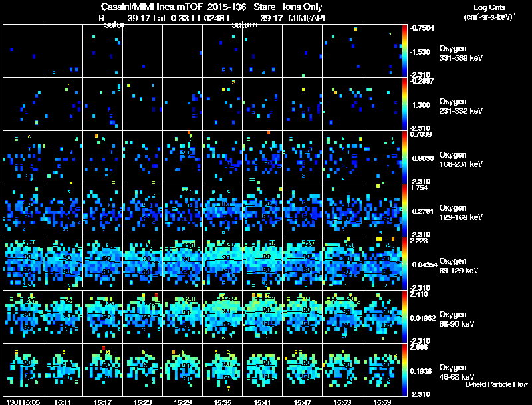
Task: Click the 'Oxygen 46-68 keV' row label
Action: pos(457,372)
